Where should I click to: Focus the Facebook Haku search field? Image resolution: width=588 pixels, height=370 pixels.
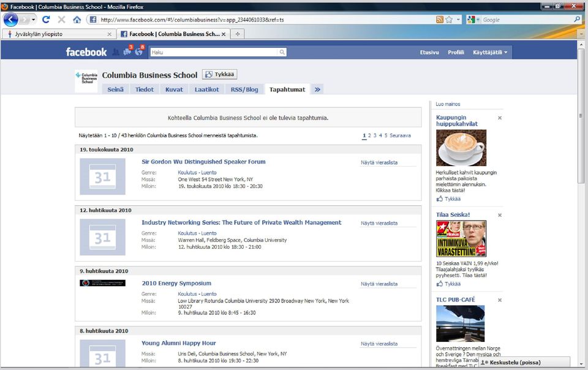pos(214,52)
